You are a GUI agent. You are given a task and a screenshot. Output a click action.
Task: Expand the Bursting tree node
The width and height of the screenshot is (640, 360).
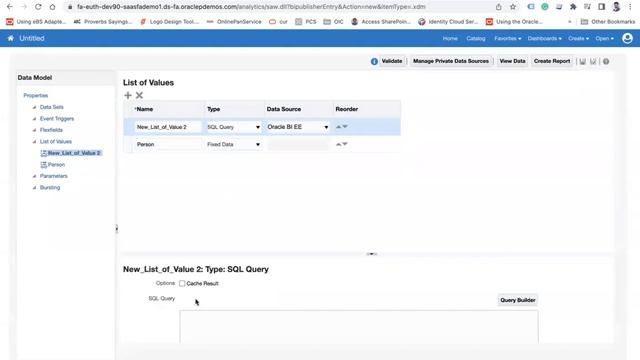34,188
